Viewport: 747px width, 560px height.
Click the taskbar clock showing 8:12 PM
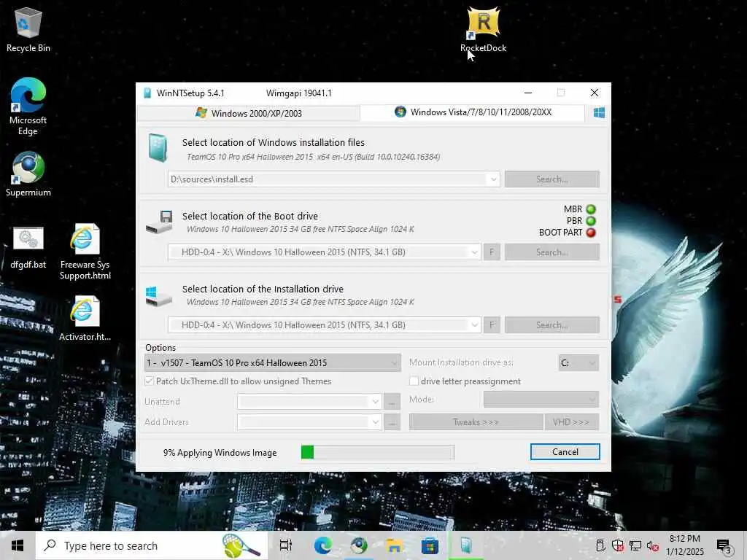(684, 545)
